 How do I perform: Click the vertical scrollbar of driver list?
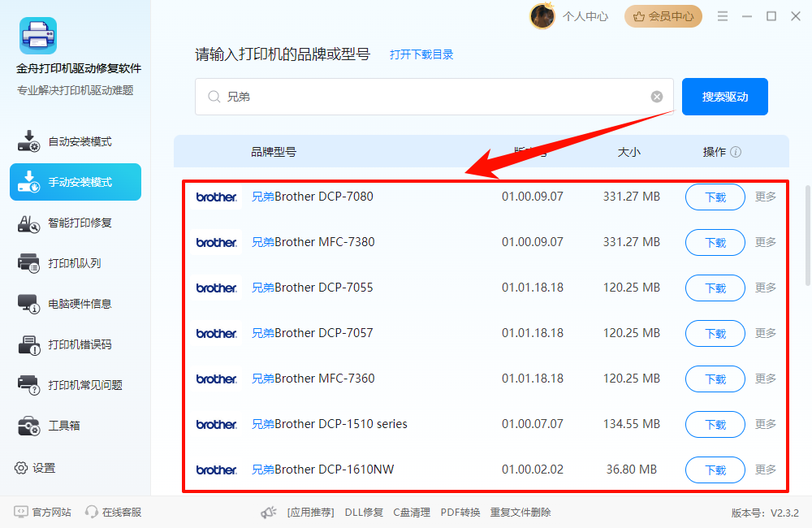[x=807, y=236]
